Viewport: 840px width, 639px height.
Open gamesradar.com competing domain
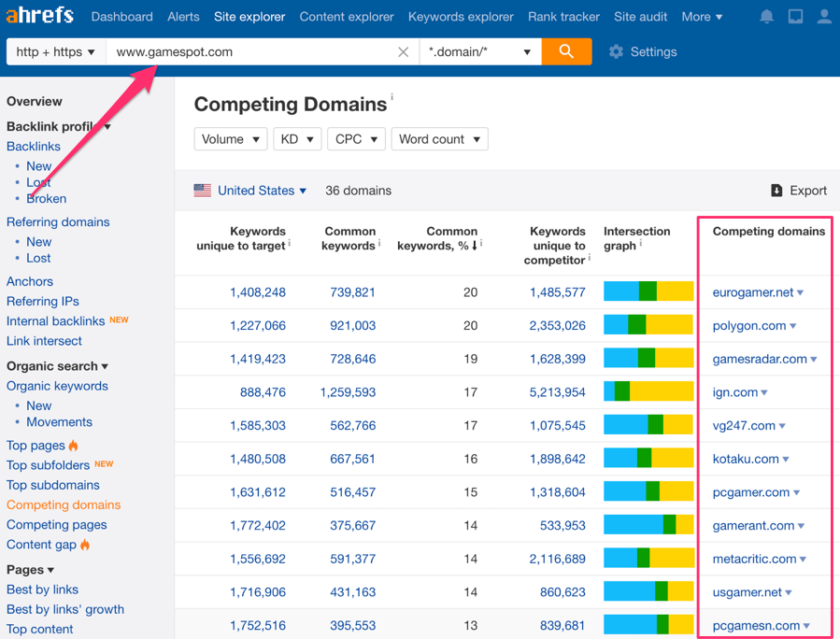pyautogui.click(x=760, y=359)
